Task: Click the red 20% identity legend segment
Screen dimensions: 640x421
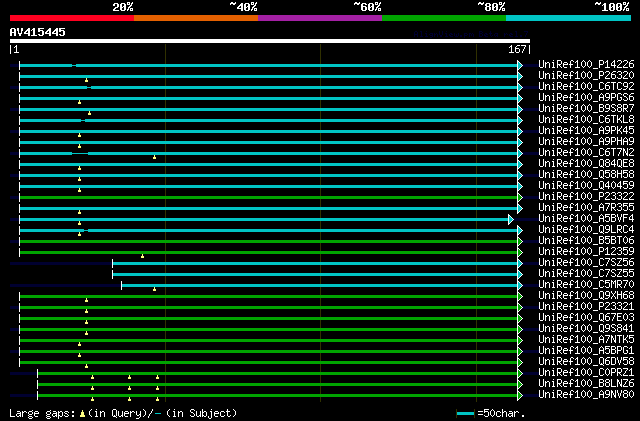Action: pos(72,18)
